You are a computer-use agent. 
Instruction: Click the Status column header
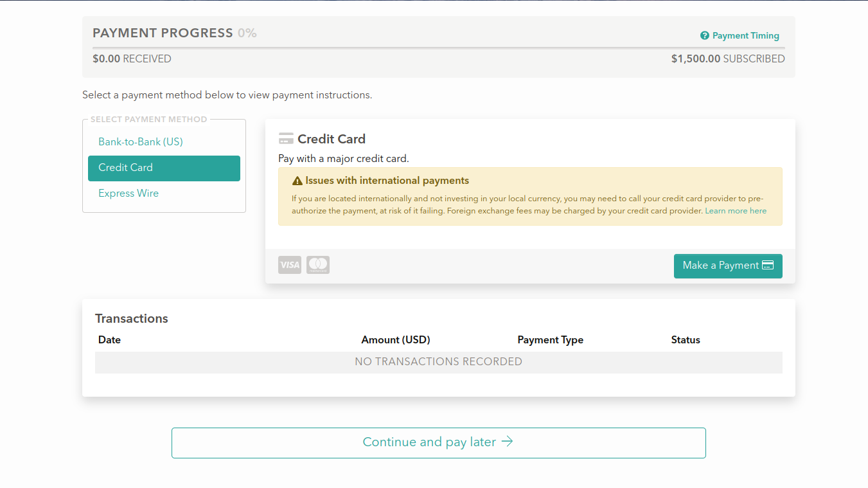686,339
